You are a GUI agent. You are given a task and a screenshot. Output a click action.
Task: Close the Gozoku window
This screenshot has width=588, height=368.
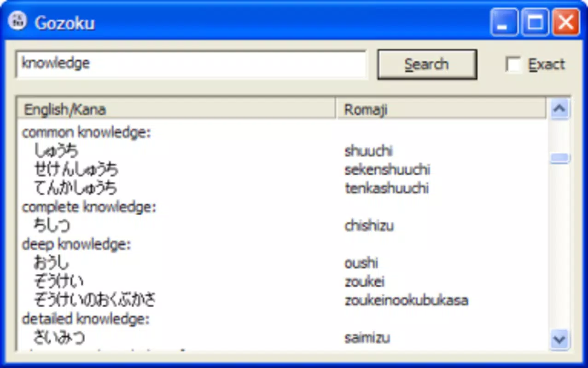(x=565, y=22)
